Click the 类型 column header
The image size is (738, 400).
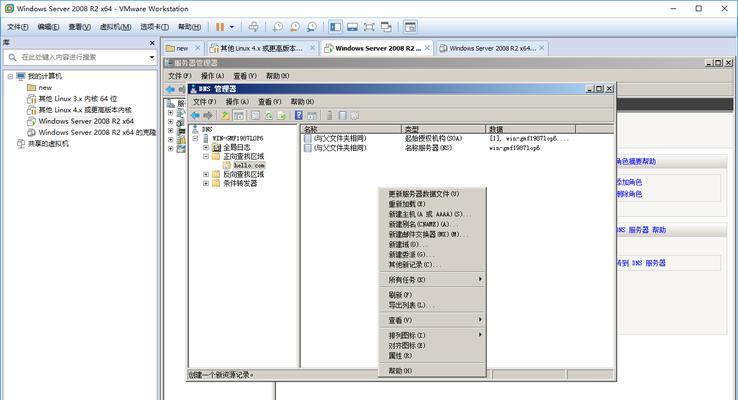pyautogui.click(x=443, y=129)
